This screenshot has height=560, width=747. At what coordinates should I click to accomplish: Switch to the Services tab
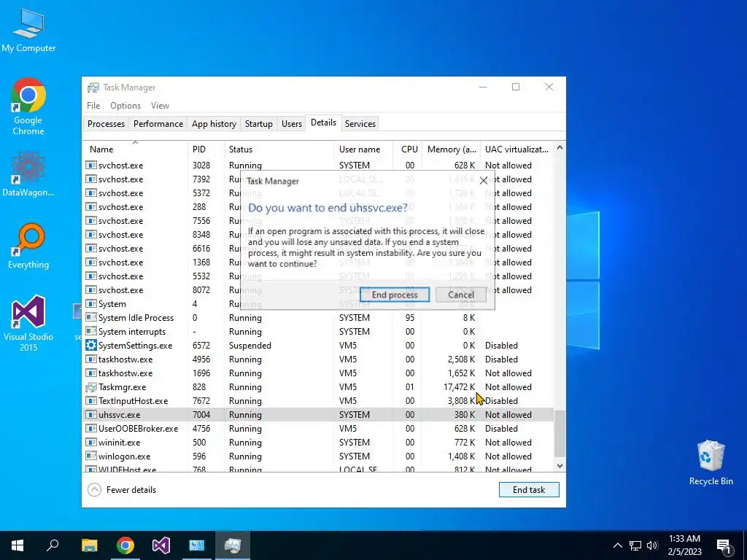tap(360, 124)
